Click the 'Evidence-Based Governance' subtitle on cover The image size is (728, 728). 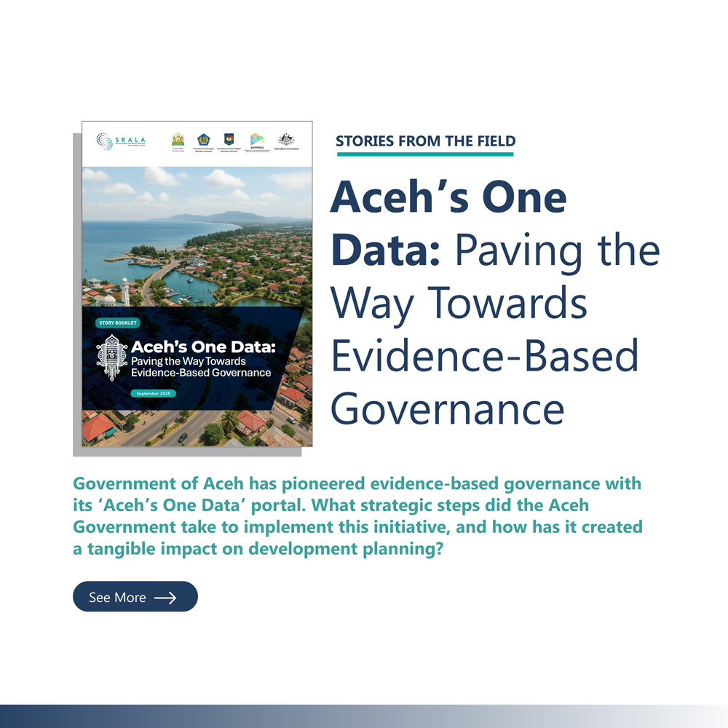click(x=201, y=373)
